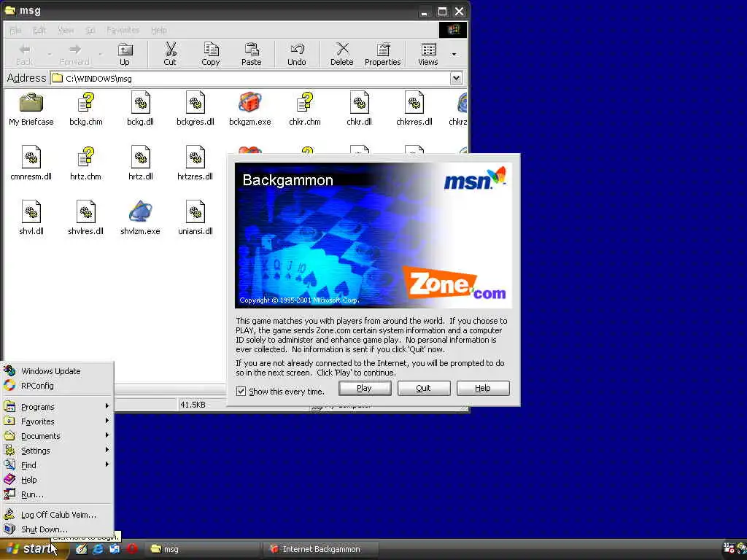747x560 pixels.
Task: Click the Help menu in msg window
Action: [x=158, y=30]
